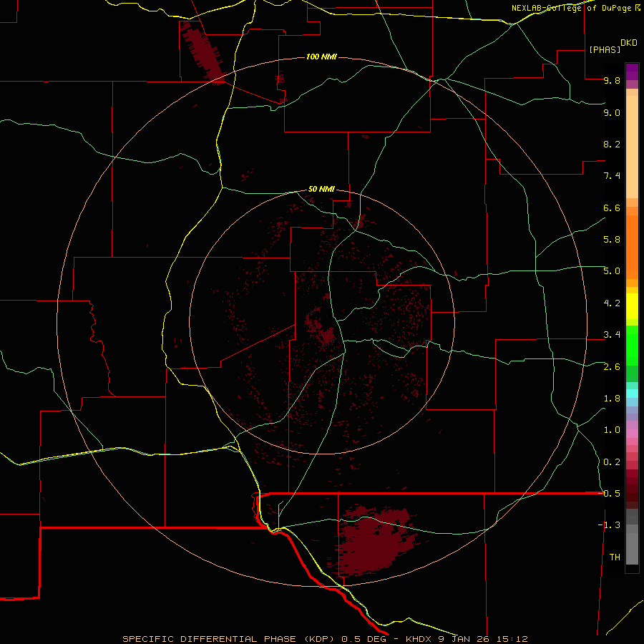The width and height of the screenshot is (644, 644).
Task: Pick the bright green color bar segment
Action: click(x=632, y=345)
